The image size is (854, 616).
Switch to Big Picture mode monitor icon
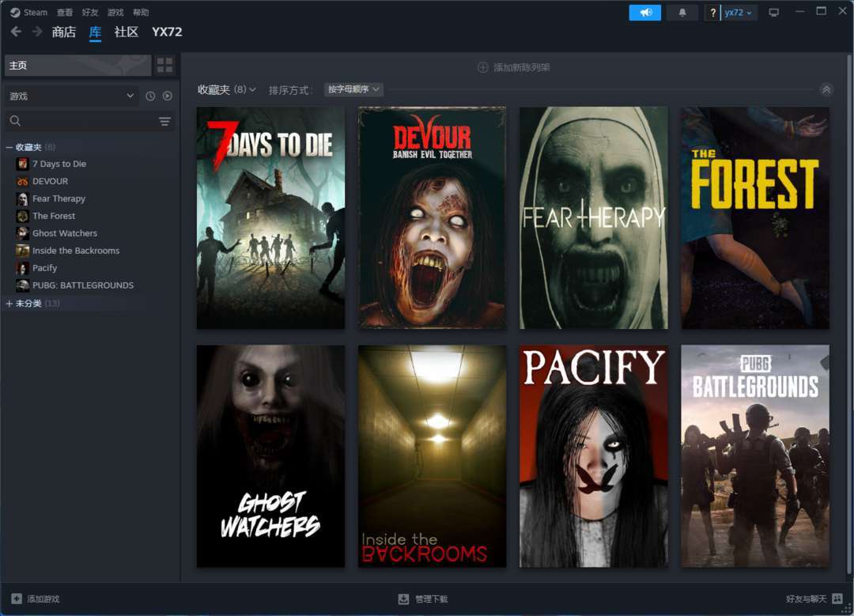point(773,13)
